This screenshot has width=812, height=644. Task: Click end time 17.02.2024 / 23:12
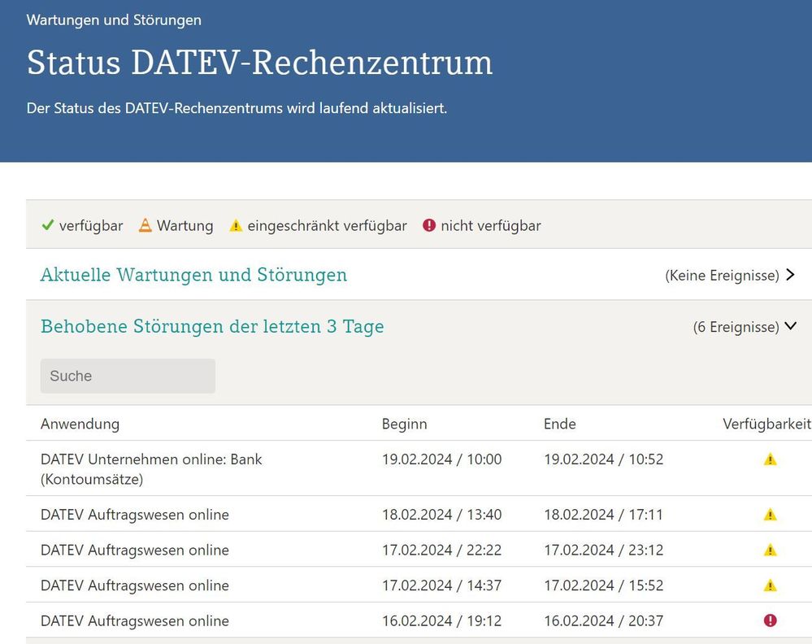click(x=603, y=550)
